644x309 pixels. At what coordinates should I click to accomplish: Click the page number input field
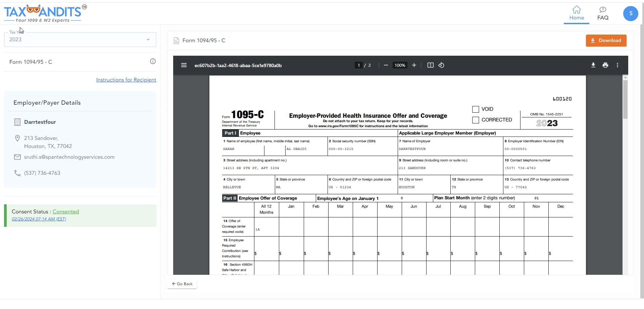pyautogui.click(x=358, y=65)
